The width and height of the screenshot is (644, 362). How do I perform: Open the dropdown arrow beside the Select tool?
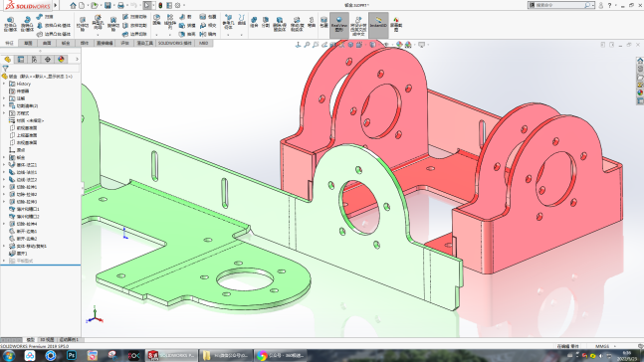(x=153, y=5)
